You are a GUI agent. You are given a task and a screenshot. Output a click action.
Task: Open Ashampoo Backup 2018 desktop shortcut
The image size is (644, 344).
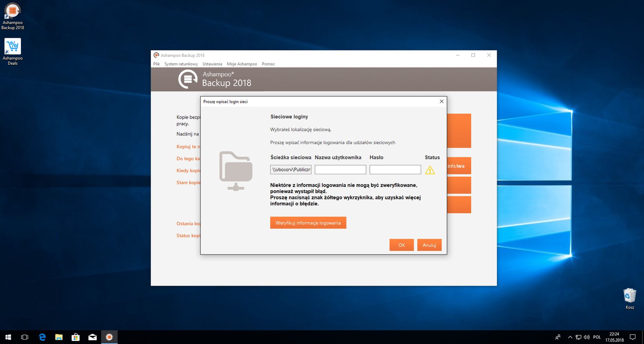[13, 16]
